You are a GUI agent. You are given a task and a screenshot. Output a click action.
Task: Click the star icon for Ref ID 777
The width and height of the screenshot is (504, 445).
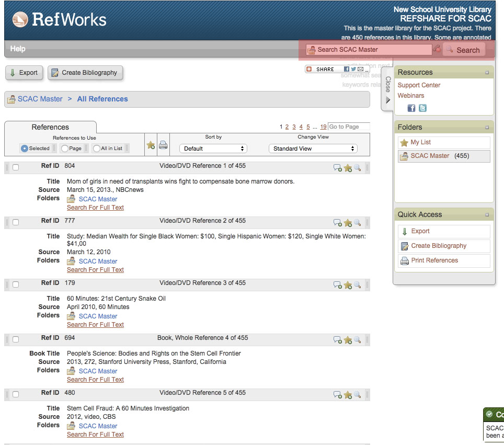point(348,223)
